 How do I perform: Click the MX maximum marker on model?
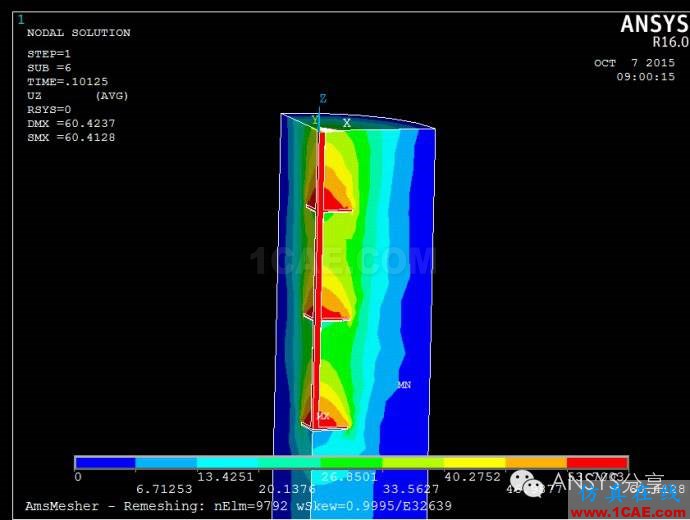pos(323,416)
